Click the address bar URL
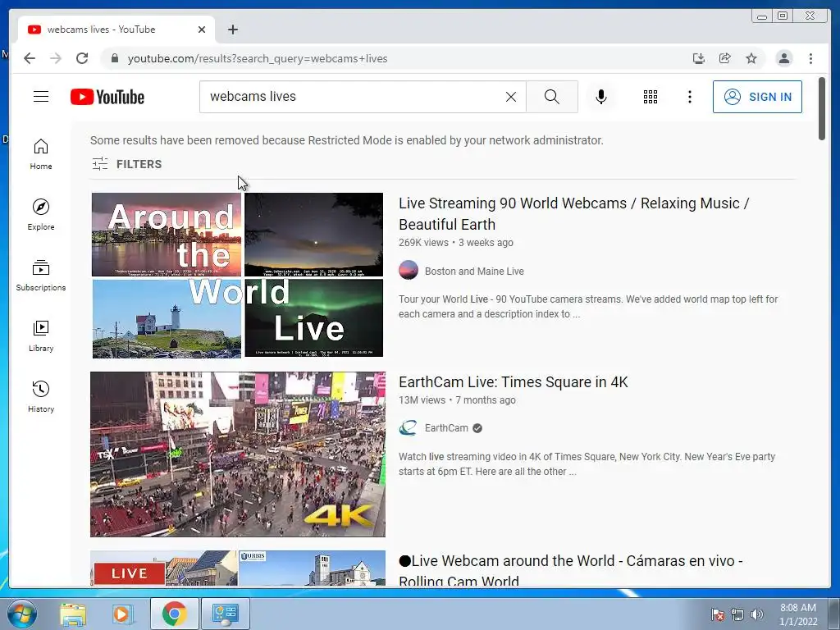840x630 pixels. click(x=257, y=58)
